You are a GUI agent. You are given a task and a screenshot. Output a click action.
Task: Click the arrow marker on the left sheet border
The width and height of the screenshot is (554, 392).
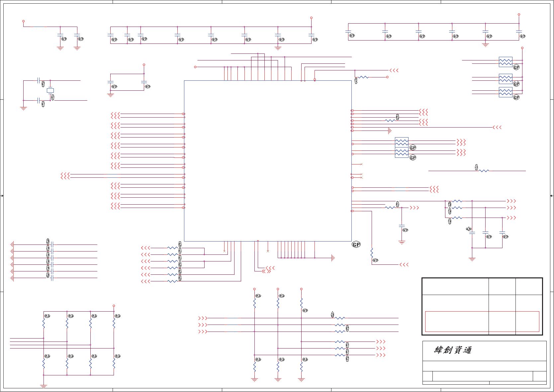coord(2,196)
